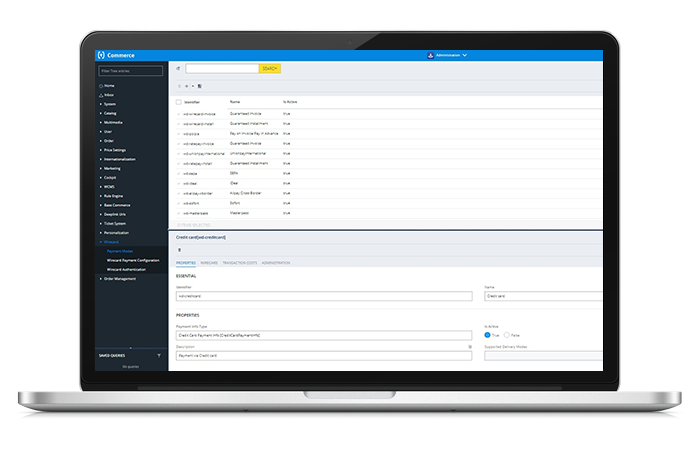
Task: Select the False radio for Is Active
Action: 508,333
